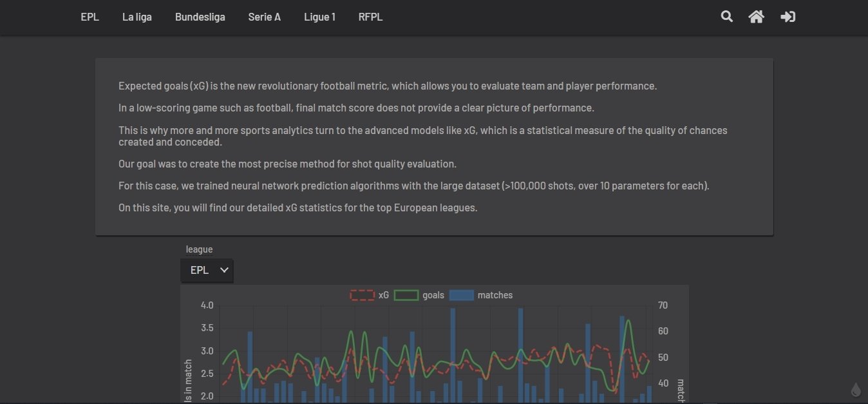Select Bundesliga from the navigation bar
Viewport: 868px width, 404px height.
pos(200,17)
